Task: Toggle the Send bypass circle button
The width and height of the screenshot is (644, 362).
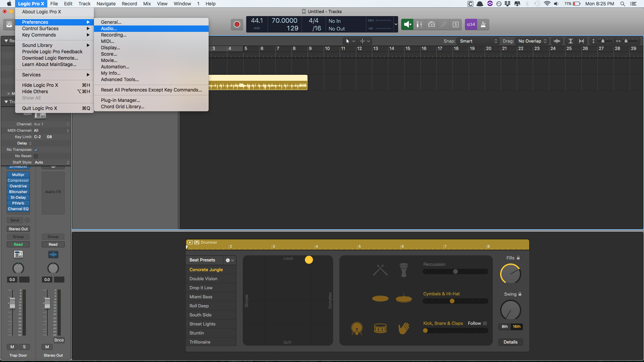Action: 27,220
